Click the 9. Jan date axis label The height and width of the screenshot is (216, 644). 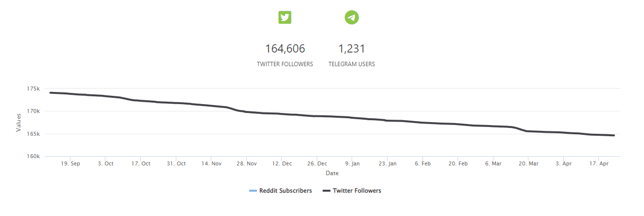tap(352, 164)
